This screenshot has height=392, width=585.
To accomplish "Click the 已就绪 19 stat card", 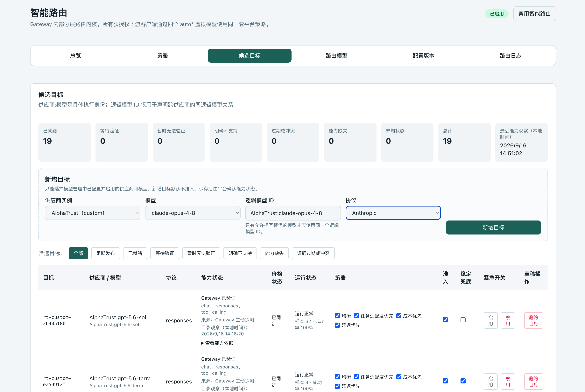I will pyautogui.click(x=65, y=142).
